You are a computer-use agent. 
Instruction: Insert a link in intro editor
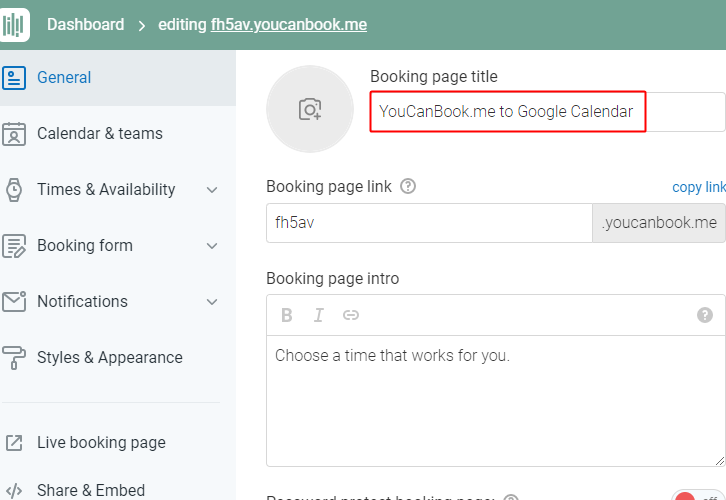[350, 315]
